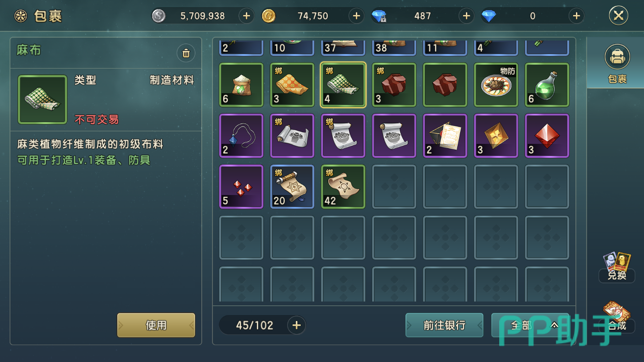Click the 前往银行 go to bank button
The height and width of the screenshot is (362, 644).
point(444,325)
